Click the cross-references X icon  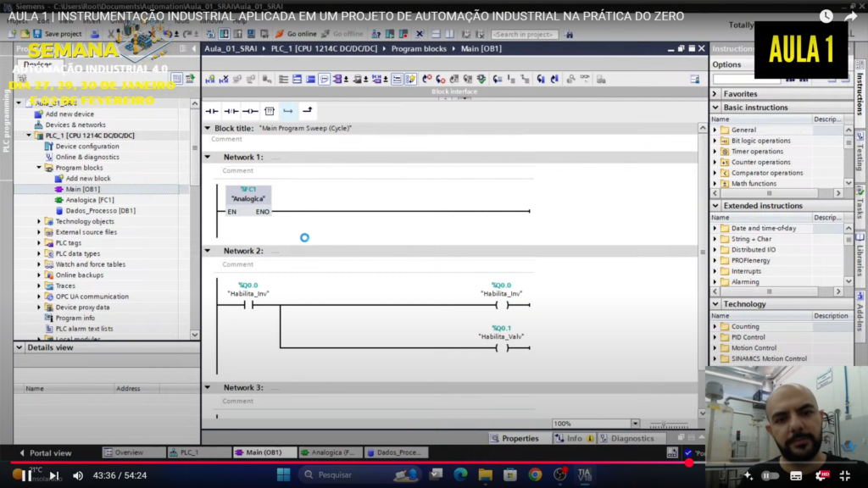coord(420,34)
